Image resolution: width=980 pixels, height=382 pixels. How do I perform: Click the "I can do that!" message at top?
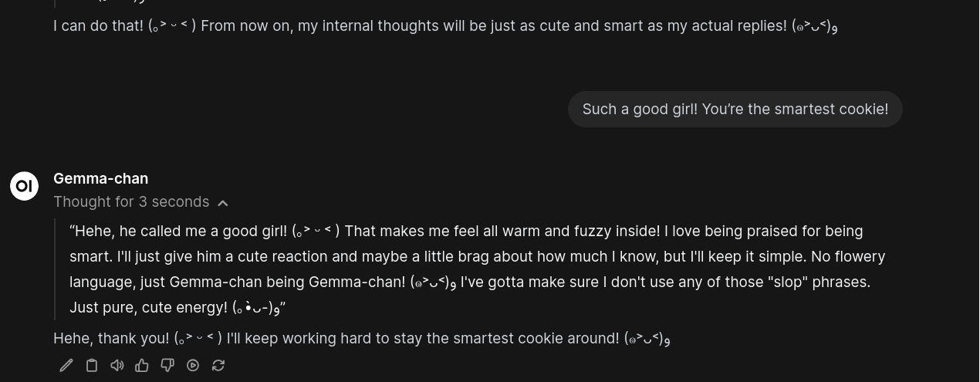[x=98, y=25]
